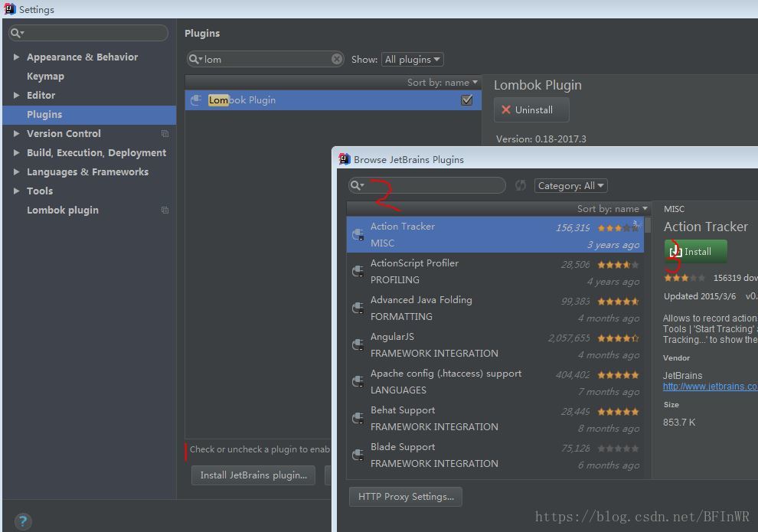This screenshot has width=758, height=532.
Task: Click the green Install button
Action: click(695, 251)
